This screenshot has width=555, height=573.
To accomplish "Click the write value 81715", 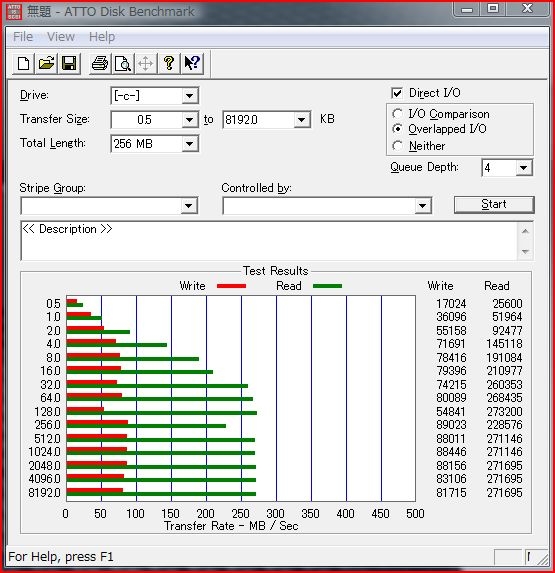I will (x=451, y=493).
